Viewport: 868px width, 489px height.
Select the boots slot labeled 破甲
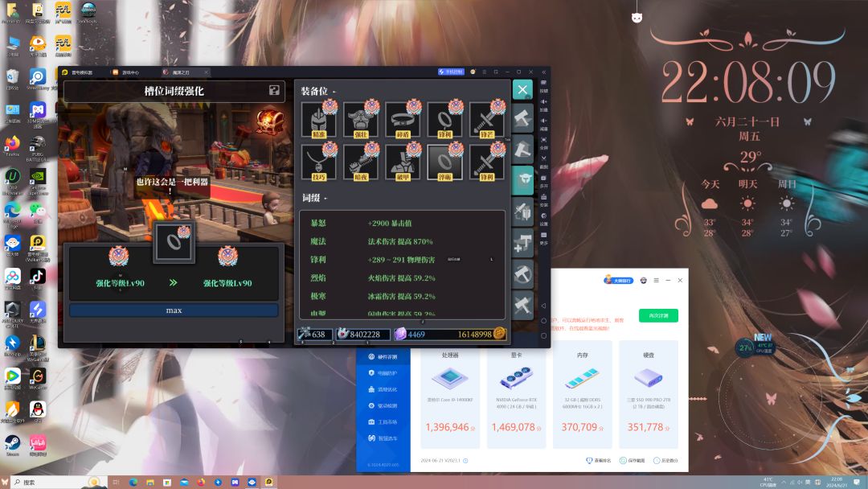(x=403, y=162)
